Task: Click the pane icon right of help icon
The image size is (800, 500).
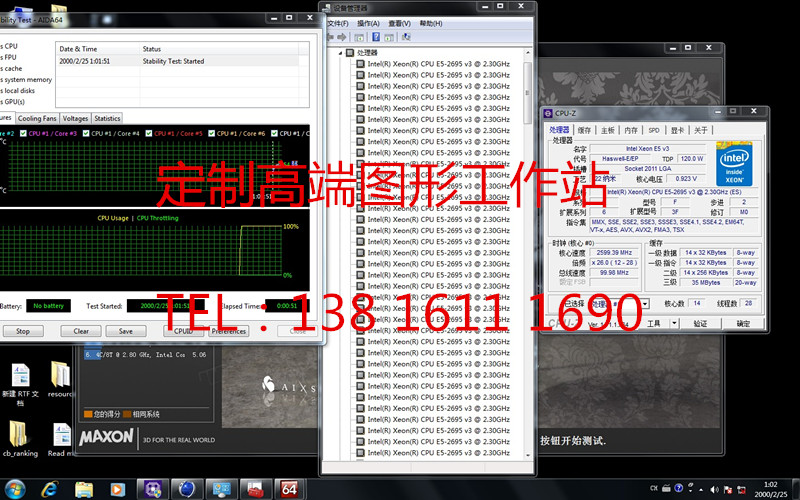Action: click(x=389, y=37)
